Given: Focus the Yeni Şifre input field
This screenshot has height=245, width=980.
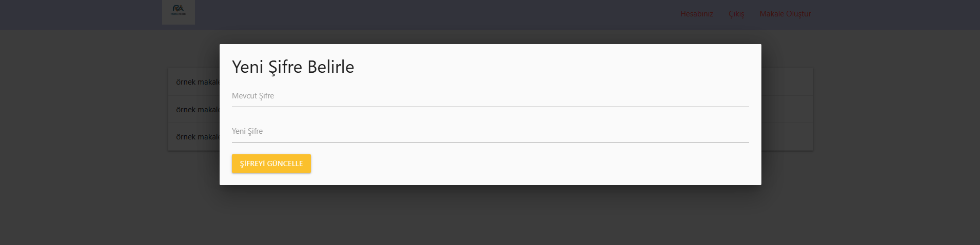Looking at the screenshot, I should click(x=490, y=132).
